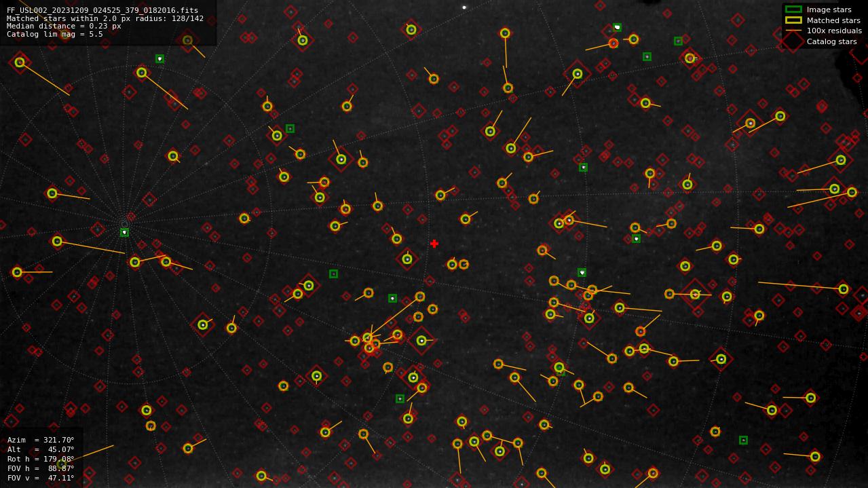Click the 'Azim = 321.70°' readout
The height and width of the screenshot is (488, 868).
41,440
